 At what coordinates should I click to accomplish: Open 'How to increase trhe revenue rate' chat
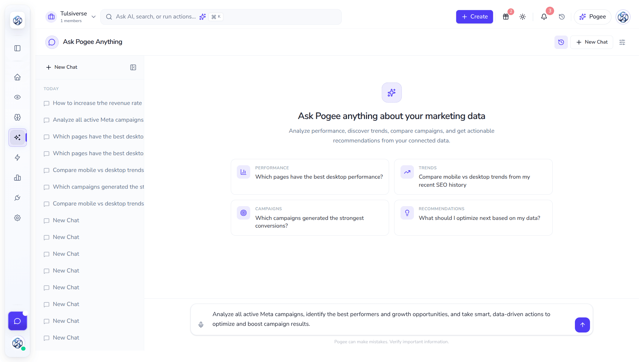(x=93, y=103)
